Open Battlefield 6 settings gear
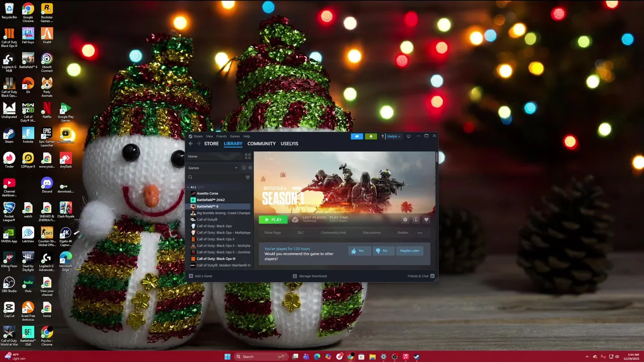 coord(405,220)
